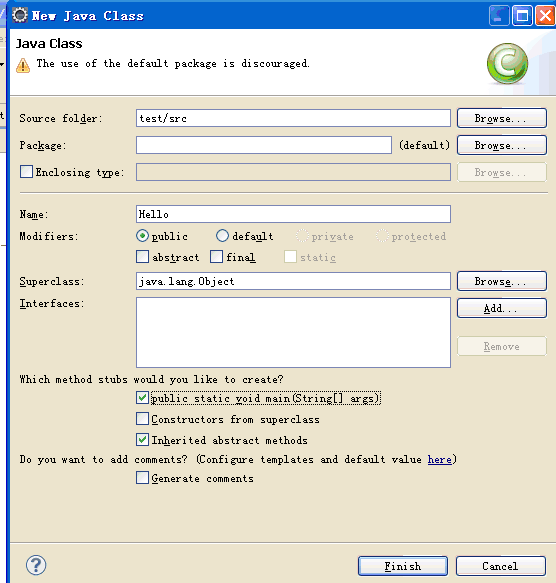This screenshot has width=556, height=583.
Task: Click the warning triangle icon
Action: coord(23,65)
